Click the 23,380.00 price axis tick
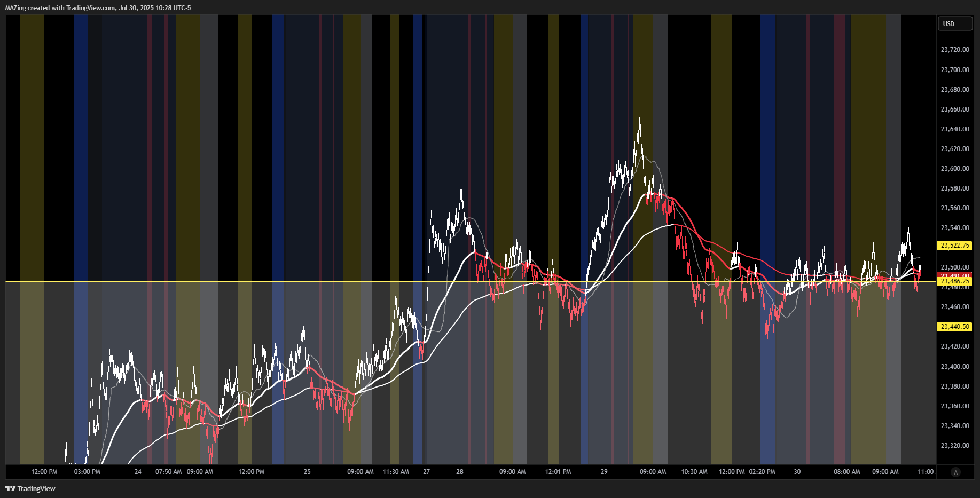The height and width of the screenshot is (498, 980). (x=955, y=386)
